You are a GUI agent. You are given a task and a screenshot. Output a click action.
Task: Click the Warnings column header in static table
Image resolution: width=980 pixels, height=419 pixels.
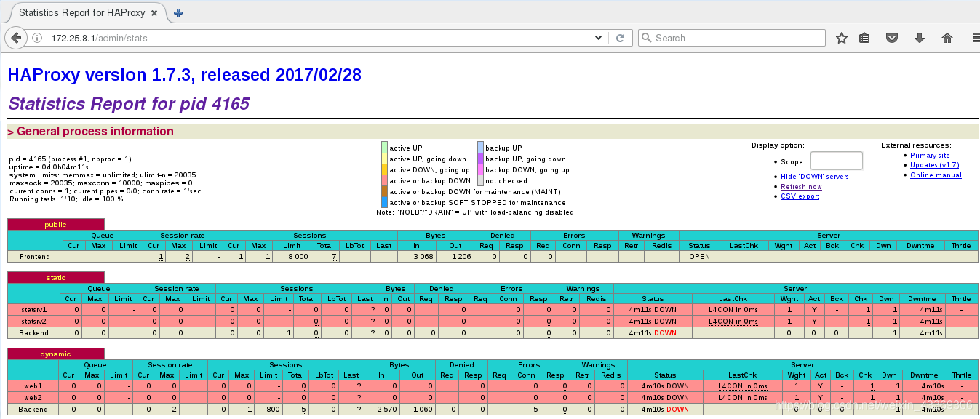pos(583,289)
